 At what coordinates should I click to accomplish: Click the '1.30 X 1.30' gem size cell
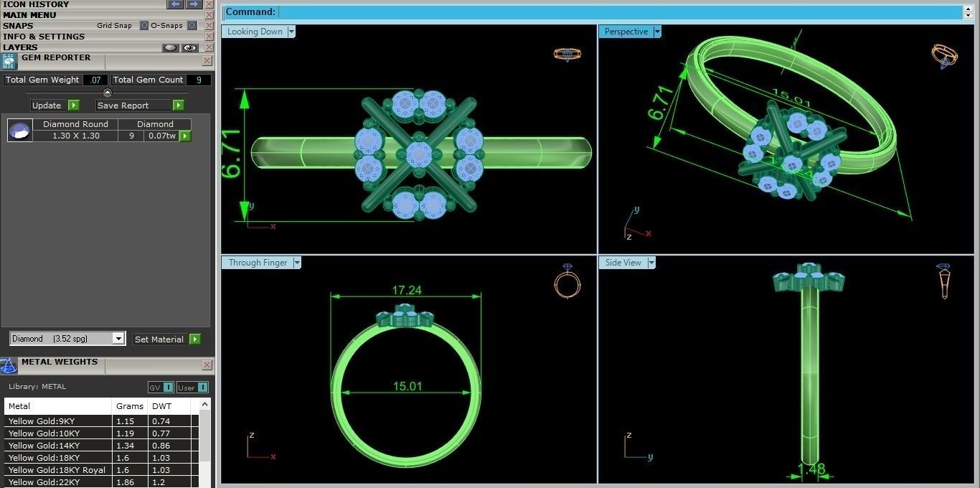76,136
